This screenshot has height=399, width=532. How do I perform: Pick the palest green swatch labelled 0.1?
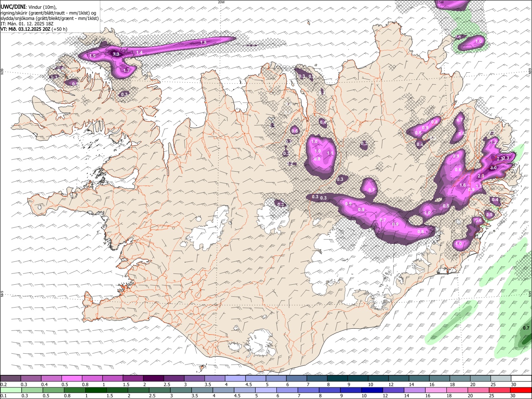[x=11, y=390]
